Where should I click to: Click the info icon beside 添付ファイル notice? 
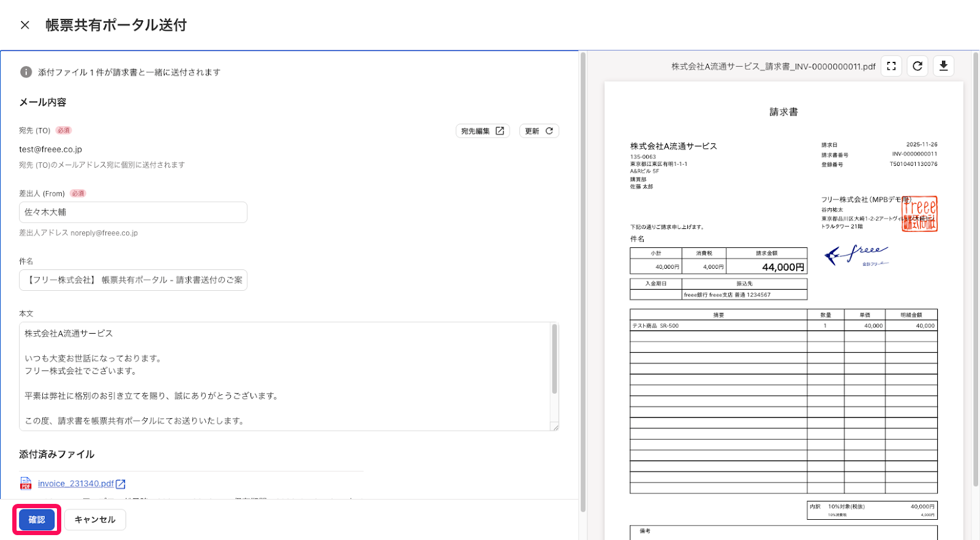pyautogui.click(x=26, y=72)
